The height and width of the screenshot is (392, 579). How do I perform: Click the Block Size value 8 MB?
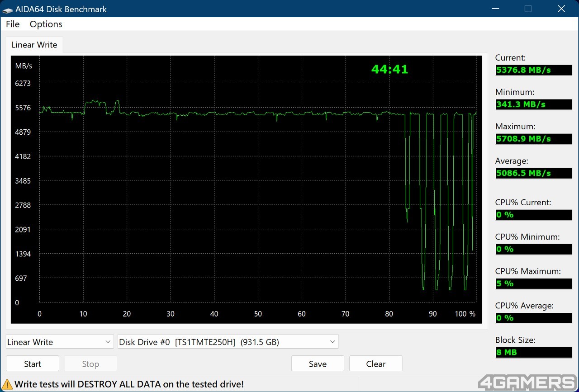coord(533,352)
